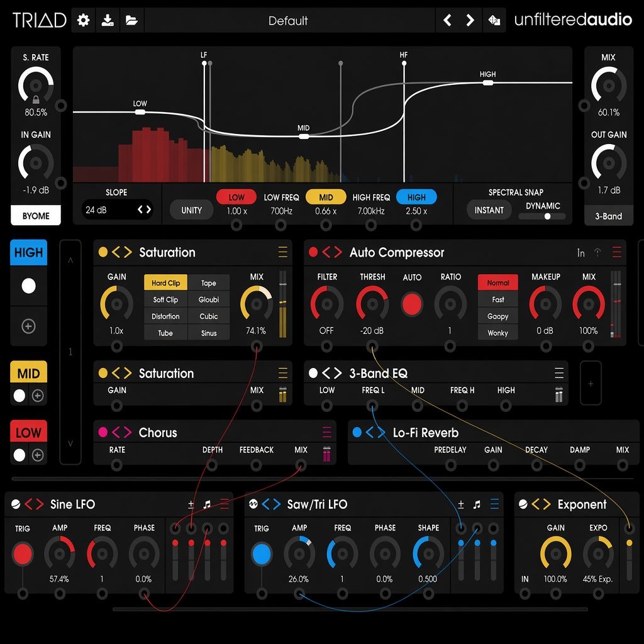
Task: Go to next preset arrow
Action: (x=470, y=20)
